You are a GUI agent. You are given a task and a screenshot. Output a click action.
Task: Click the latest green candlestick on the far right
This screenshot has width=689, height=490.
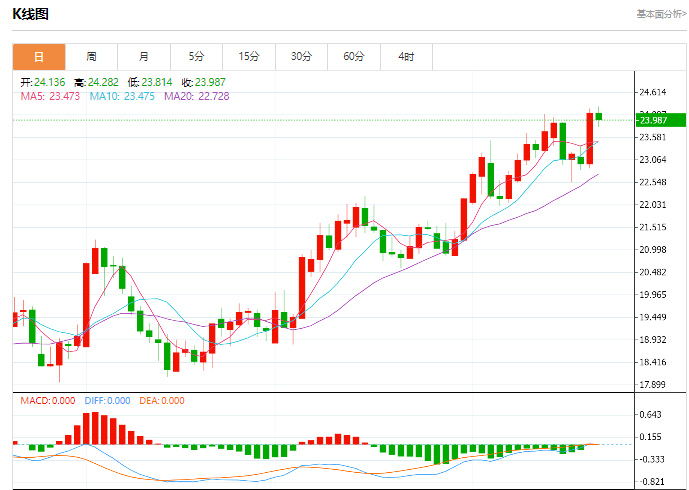[598, 116]
